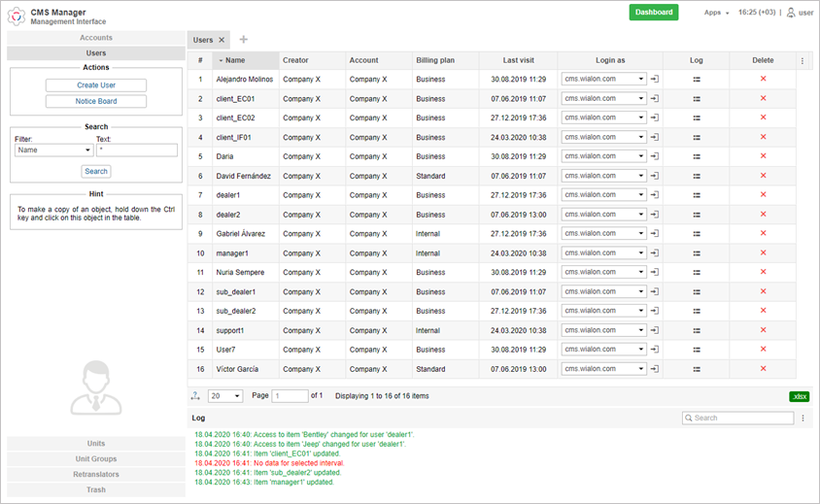Open login-as site dropdown for User7

tap(603, 350)
